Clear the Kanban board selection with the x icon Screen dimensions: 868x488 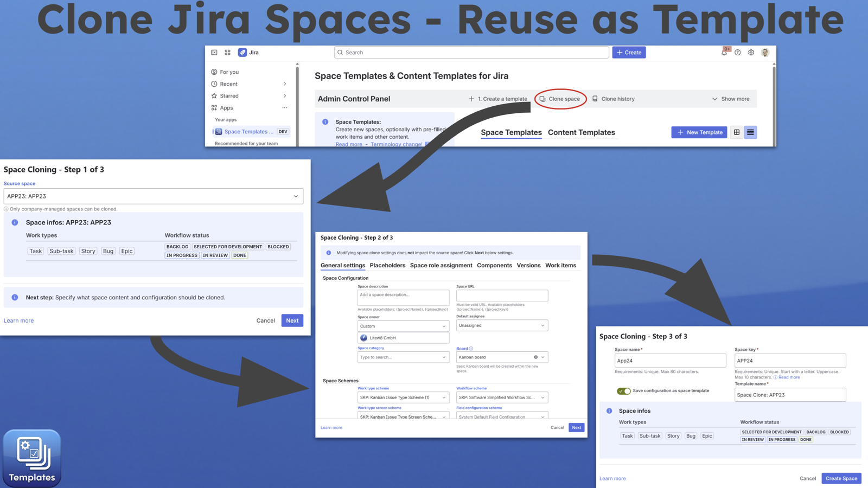[x=536, y=357]
